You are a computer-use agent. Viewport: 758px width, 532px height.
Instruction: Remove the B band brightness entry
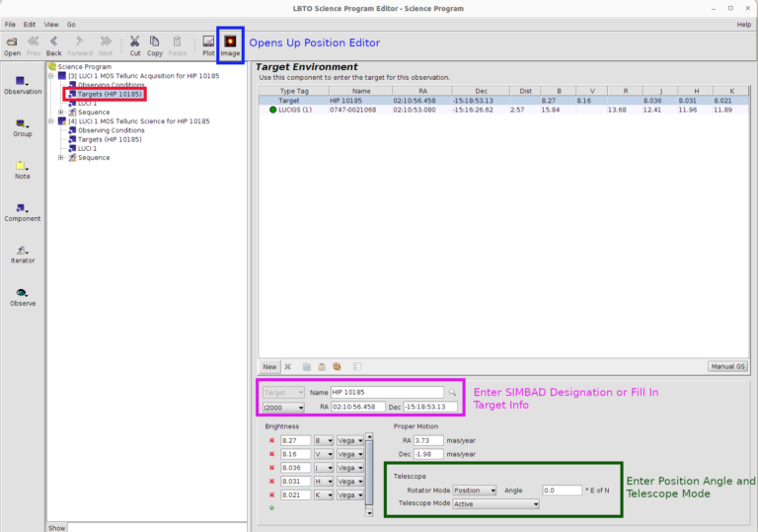tap(269, 440)
